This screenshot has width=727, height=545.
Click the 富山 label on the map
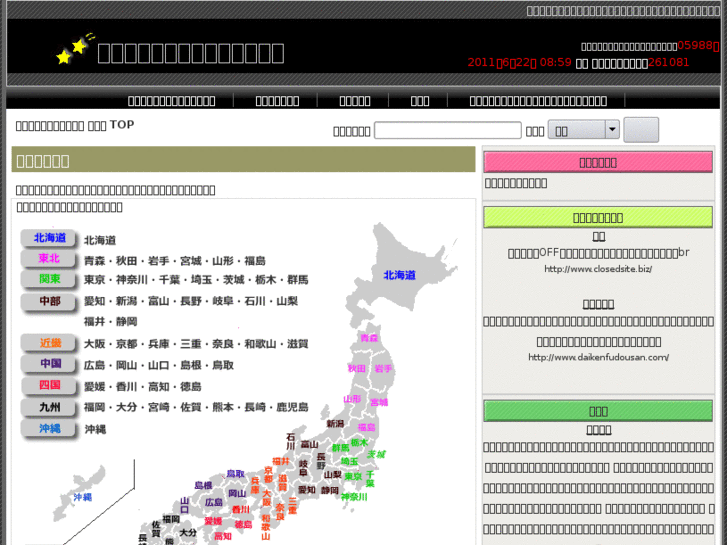tap(309, 444)
